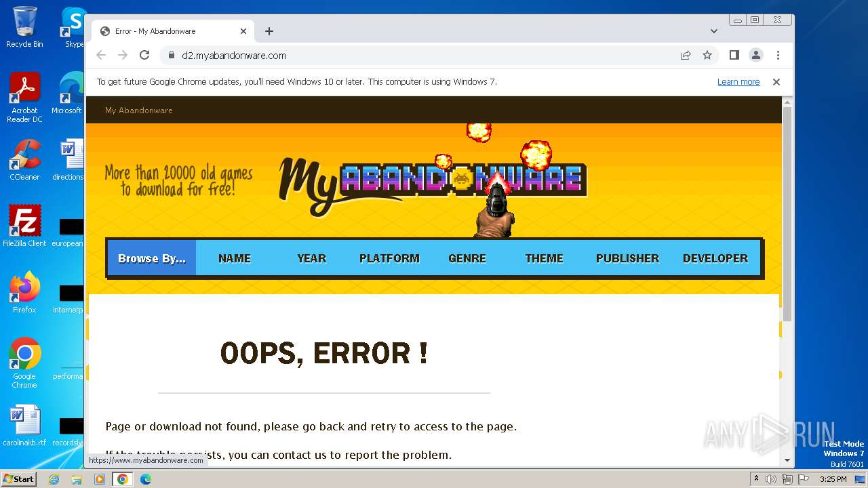Open Microsoft Edge in taskbar

[145, 479]
